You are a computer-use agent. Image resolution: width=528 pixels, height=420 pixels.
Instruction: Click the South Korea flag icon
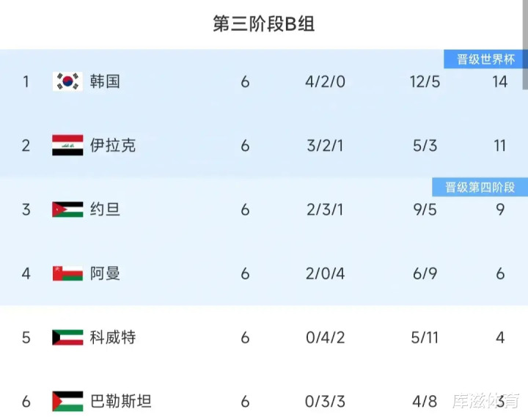tap(67, 81)
